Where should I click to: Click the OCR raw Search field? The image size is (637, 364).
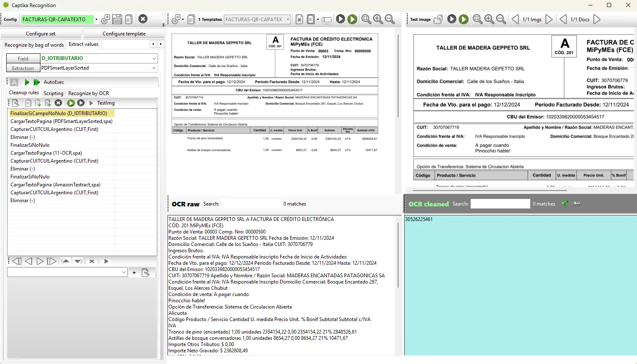[x=250, y=204]
